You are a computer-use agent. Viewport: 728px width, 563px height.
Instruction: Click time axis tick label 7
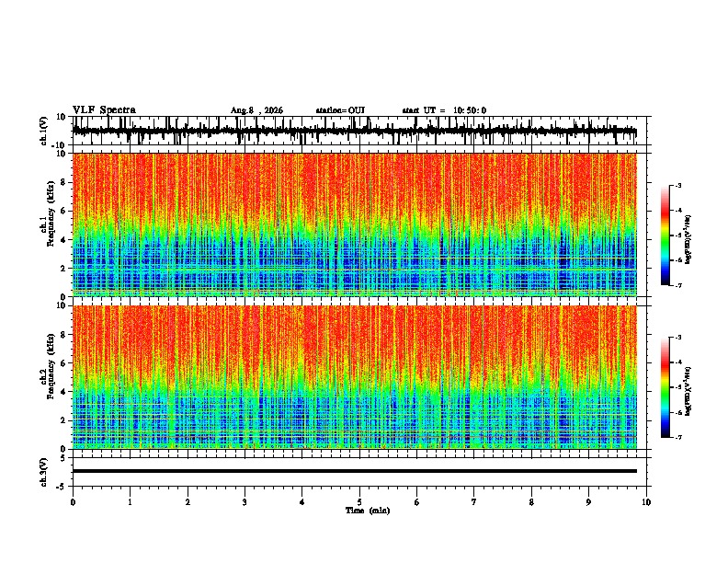473,502
